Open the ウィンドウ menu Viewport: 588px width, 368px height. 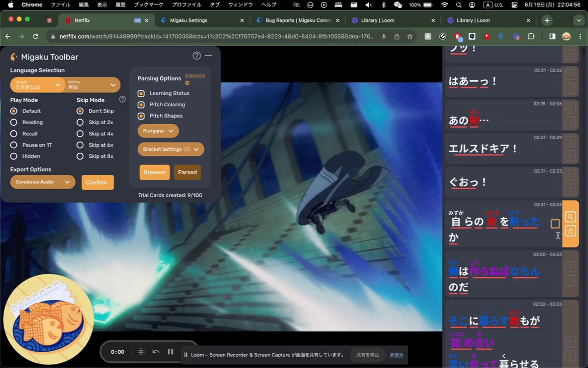click(240, 5)
